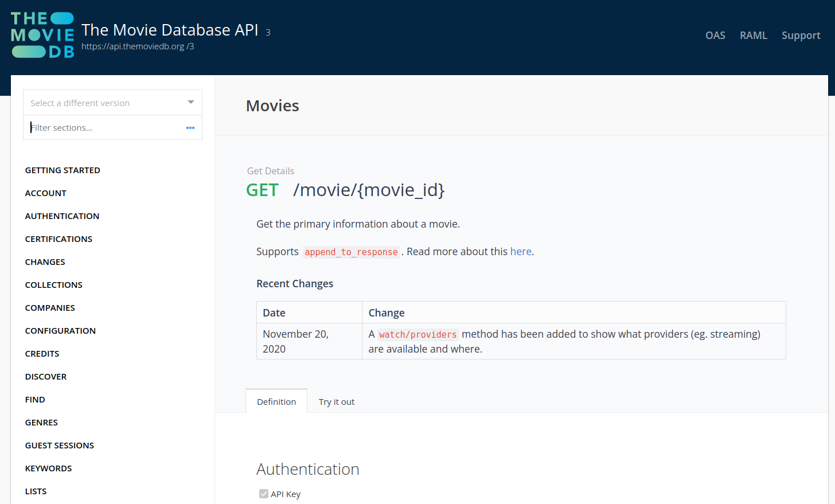
Task: Open Configuration section
Action: tap(60, 331)
